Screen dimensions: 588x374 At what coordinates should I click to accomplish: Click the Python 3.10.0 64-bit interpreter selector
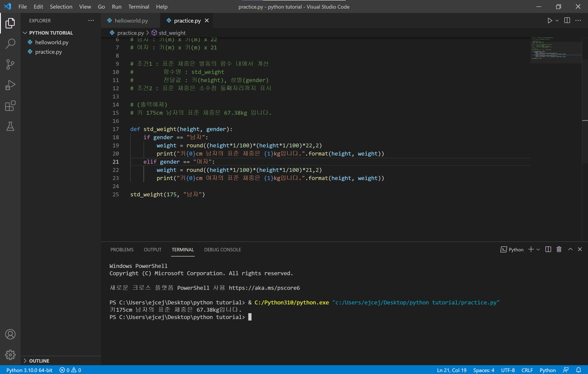(x=29, y=370)
